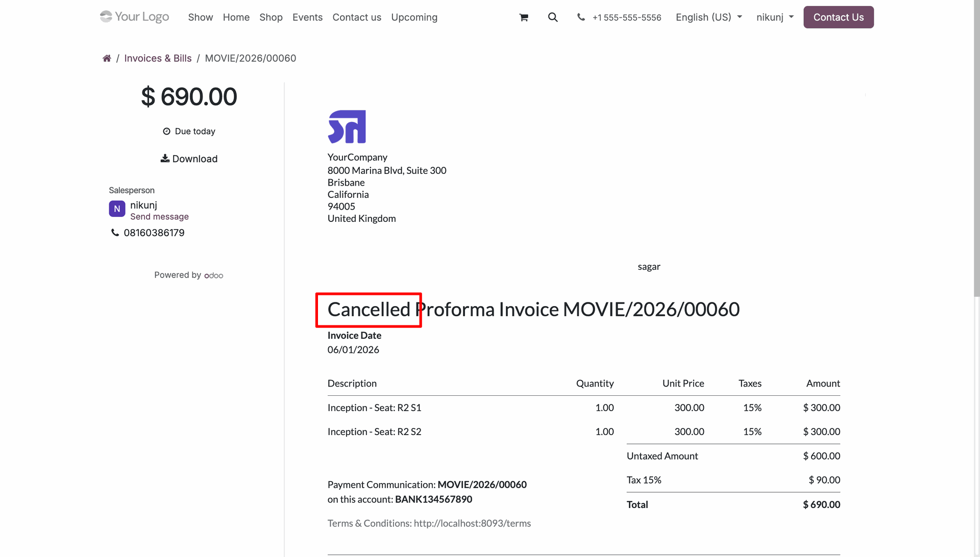Click the Cancelled Proforma Invoice heading
Screen dimensions: 980x557
point(533,309)
